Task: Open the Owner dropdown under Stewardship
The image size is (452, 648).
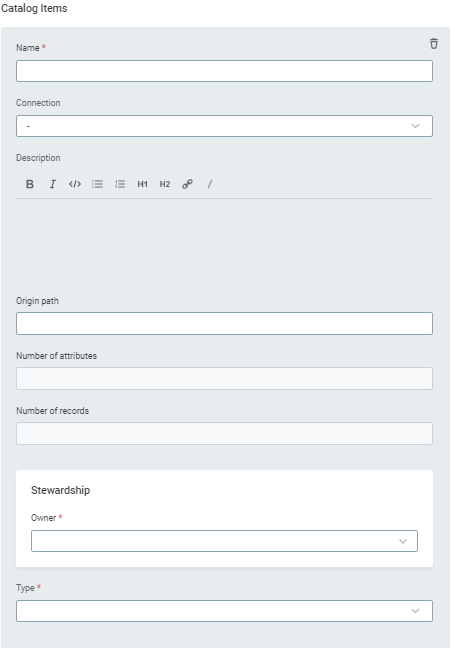Action: [224, 541]
